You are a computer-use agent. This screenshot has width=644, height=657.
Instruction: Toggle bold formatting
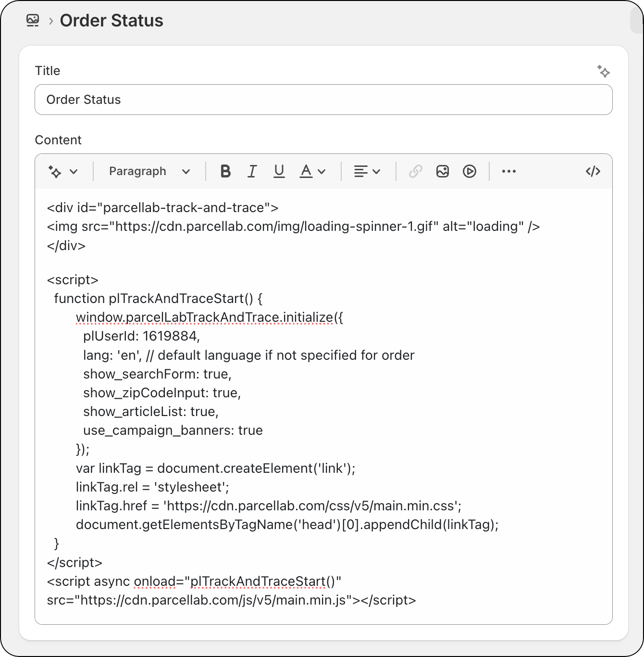[x=224, y=171]
